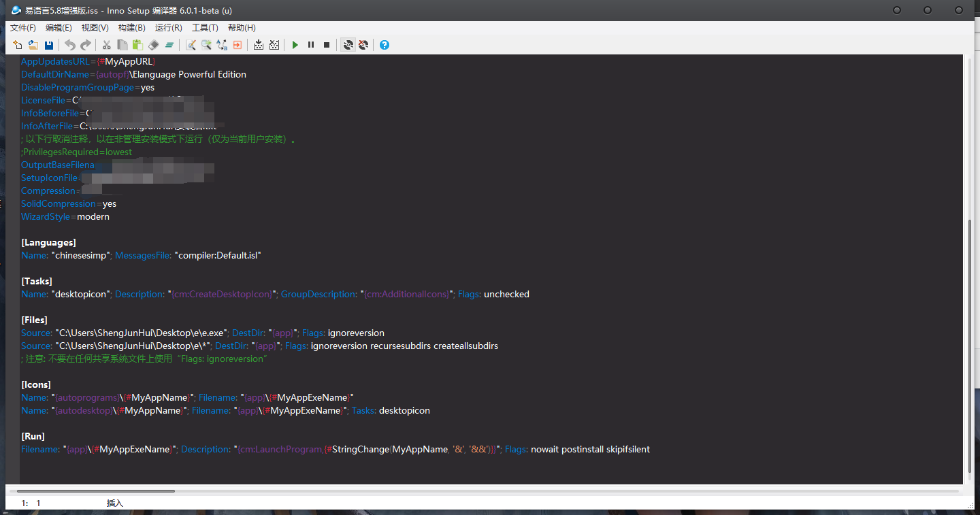Terminate the run with the stop button
Image resolution: width=980 pixels, height=515 pixels.
[x=327, y=45]
